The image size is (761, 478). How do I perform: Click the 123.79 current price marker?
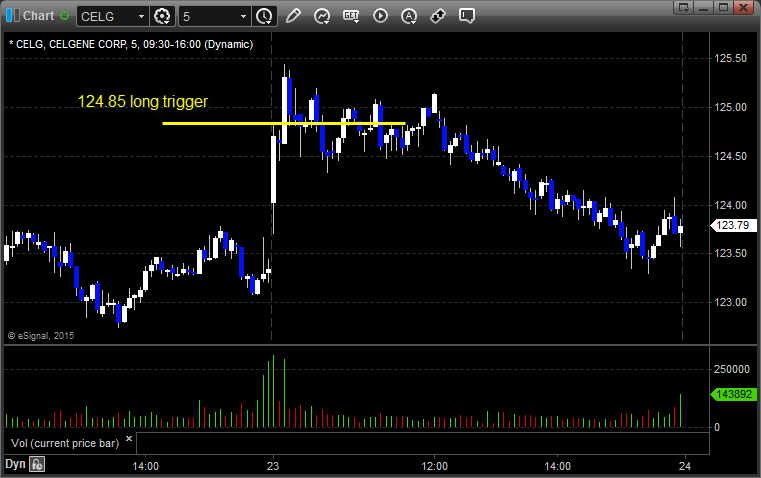(732, 225)
